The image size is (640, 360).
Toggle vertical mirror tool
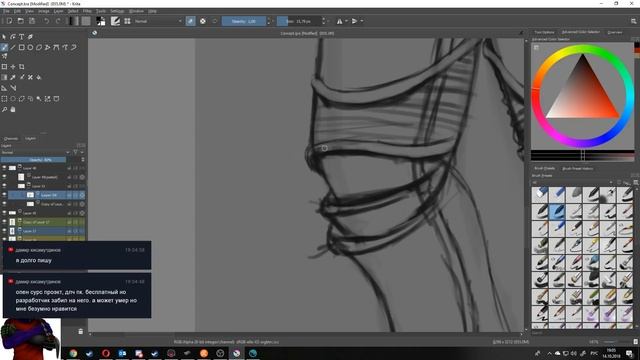point(354,21)
